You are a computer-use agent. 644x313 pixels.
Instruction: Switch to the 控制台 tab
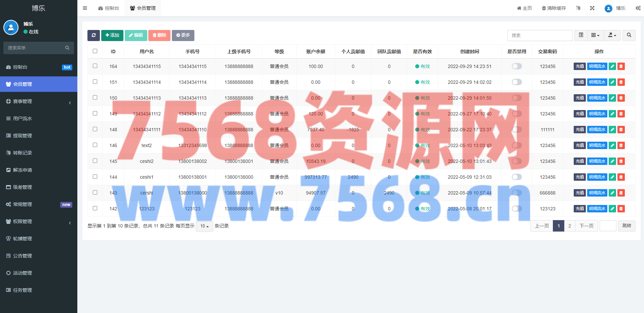coord(109,8)
